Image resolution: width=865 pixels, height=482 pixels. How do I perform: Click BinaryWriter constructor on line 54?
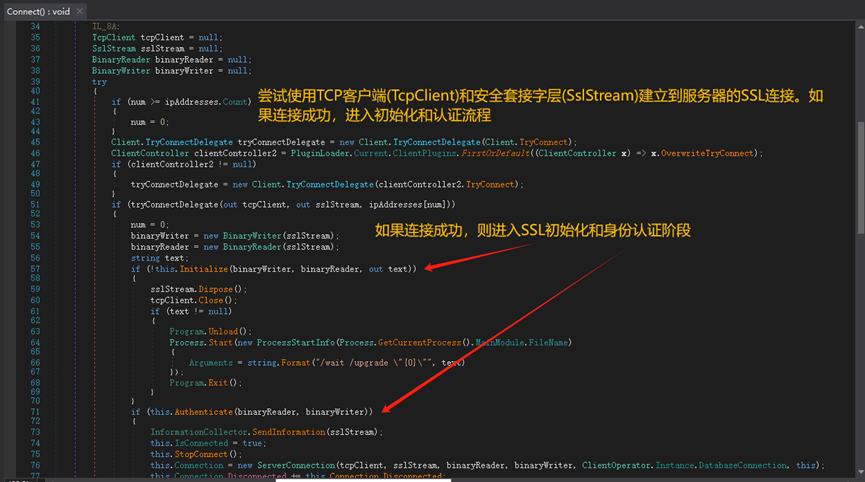252,236
